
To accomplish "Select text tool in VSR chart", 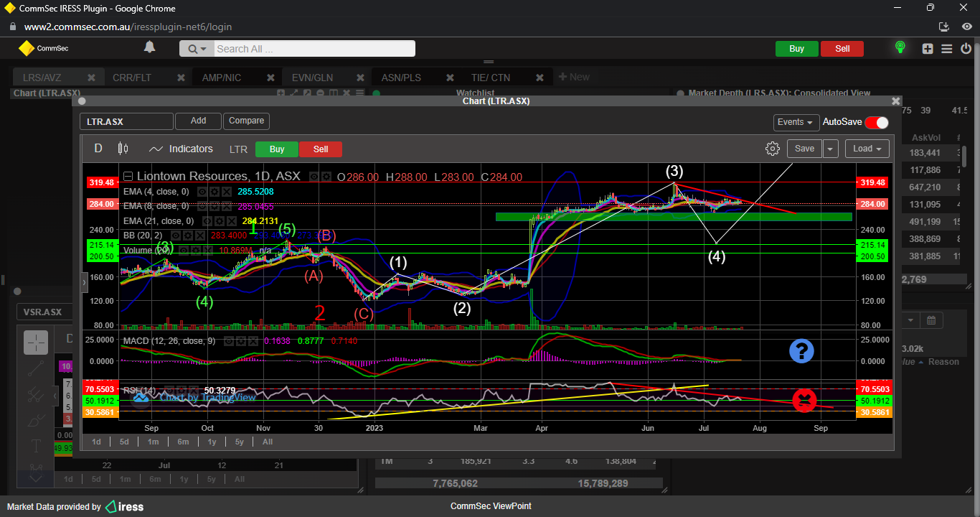I will pyautogui.click(x=36, y=446).
